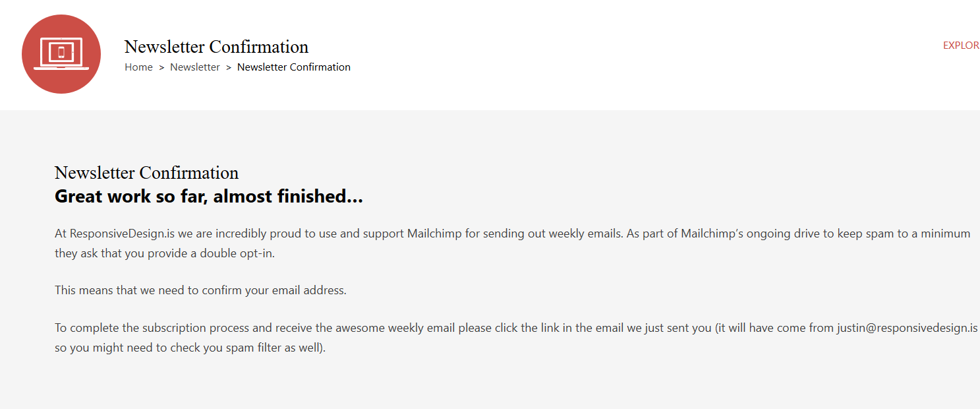
Task: Click the word Mailchimp's in the paragraph
Action: pyautogui.click(x=710, y=234)
